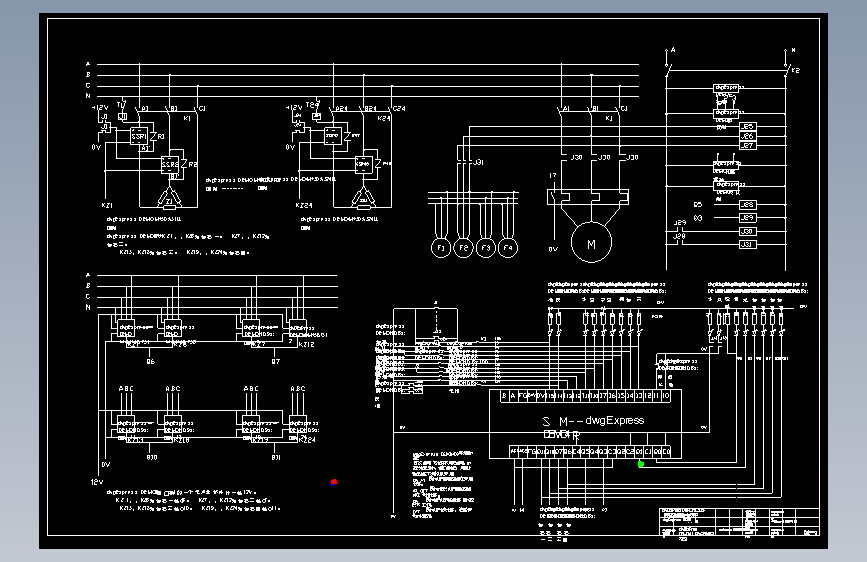Click the KZ1 terminal label
This screenshot has height=562, width=867.
coord(107,205)
